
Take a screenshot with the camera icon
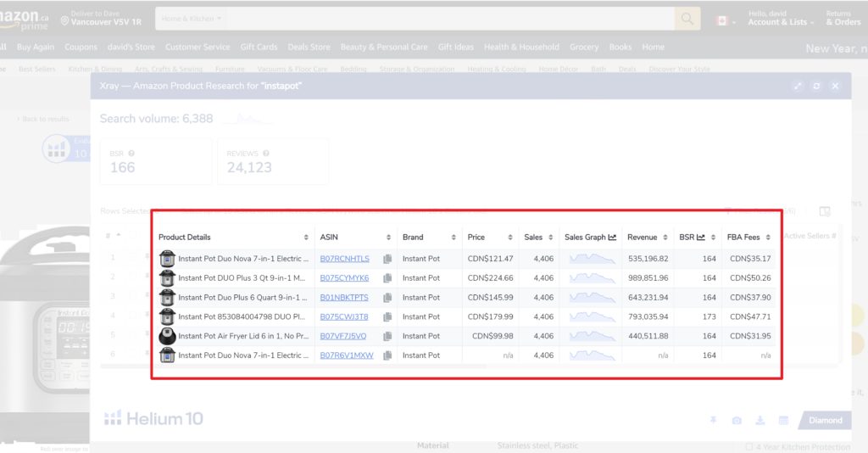[737, 421]
